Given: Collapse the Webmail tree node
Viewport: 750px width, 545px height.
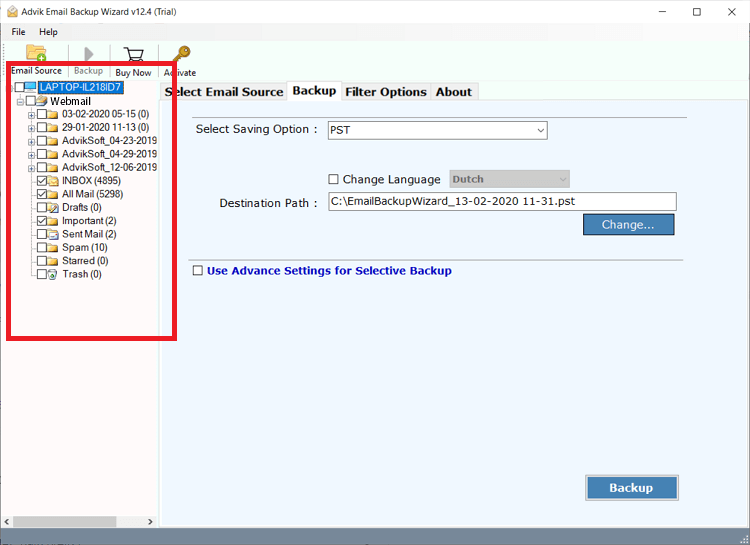Looking at the screenshot, I should (20, 101).
